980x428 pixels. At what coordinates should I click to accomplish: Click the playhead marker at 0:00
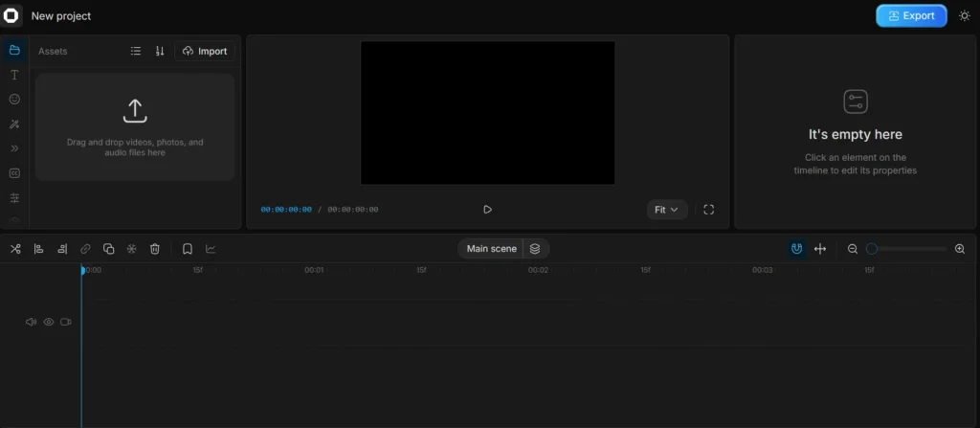tap(82, 270)
